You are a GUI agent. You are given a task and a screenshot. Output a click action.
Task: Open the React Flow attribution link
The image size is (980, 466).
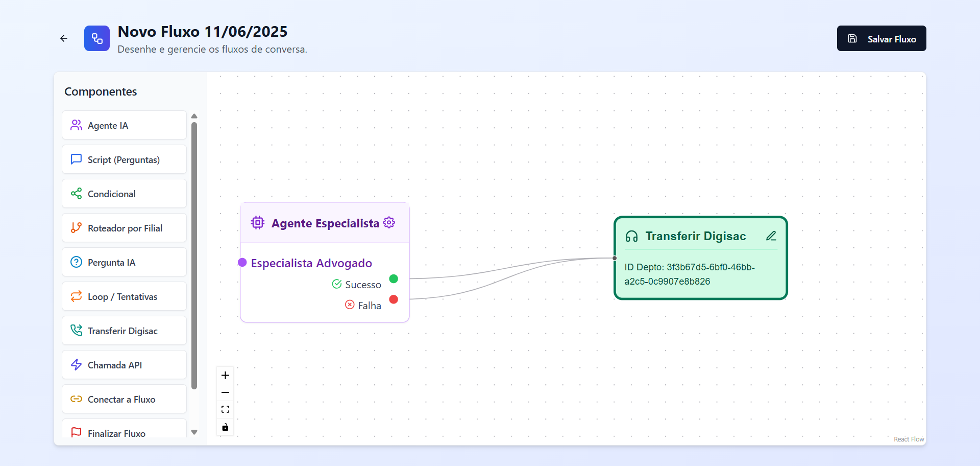coord(909,439)
